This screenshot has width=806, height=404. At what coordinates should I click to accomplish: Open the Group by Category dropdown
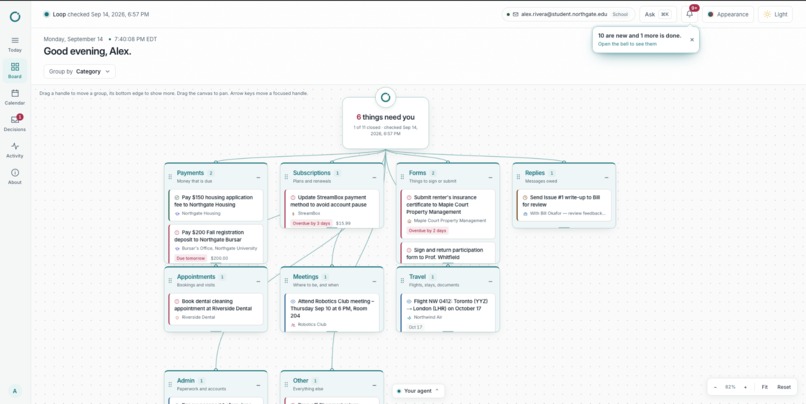[80, 71]
